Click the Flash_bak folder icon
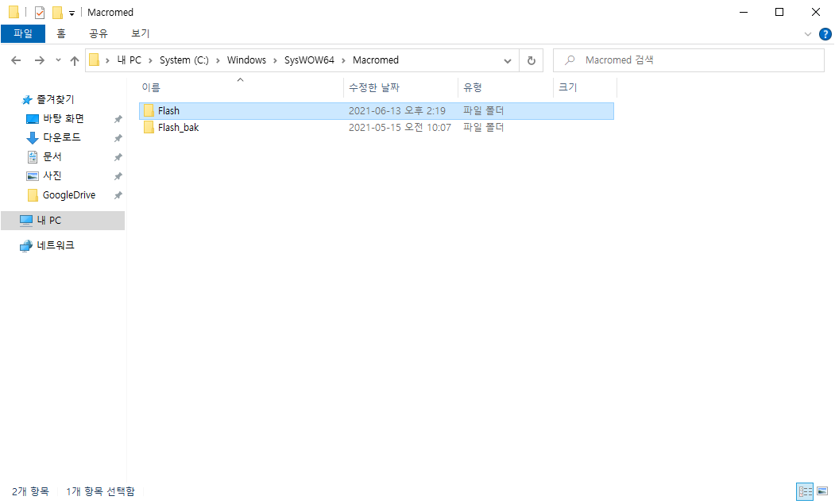Viewport: 835px width, 504px height. coord(149,128)
